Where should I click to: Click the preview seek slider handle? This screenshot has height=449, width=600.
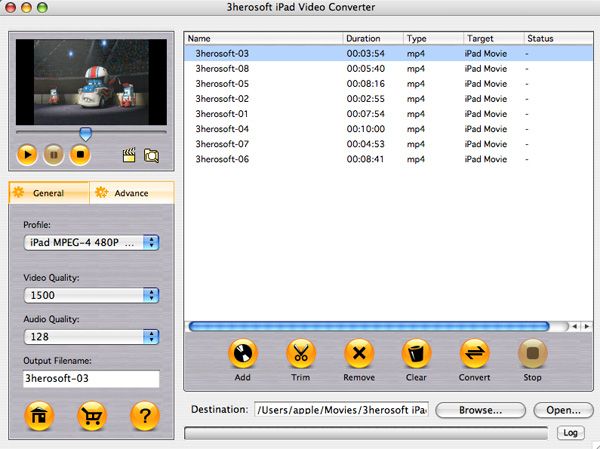tap(85, 134)
